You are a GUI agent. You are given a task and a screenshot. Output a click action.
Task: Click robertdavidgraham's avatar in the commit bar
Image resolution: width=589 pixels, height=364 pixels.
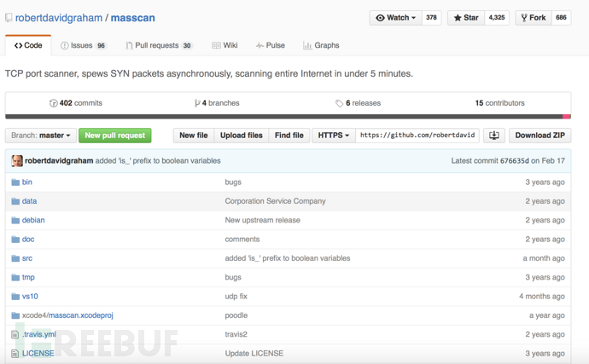tap(17, 161)
